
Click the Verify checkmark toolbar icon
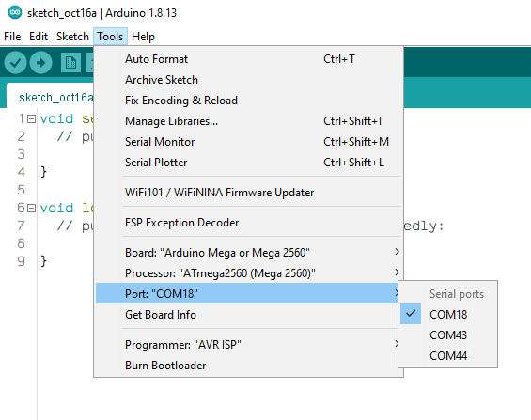pos(15,63)
